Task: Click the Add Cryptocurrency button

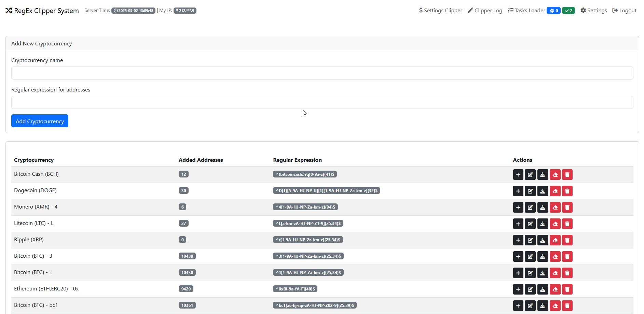Action: [x=40, y=121]
